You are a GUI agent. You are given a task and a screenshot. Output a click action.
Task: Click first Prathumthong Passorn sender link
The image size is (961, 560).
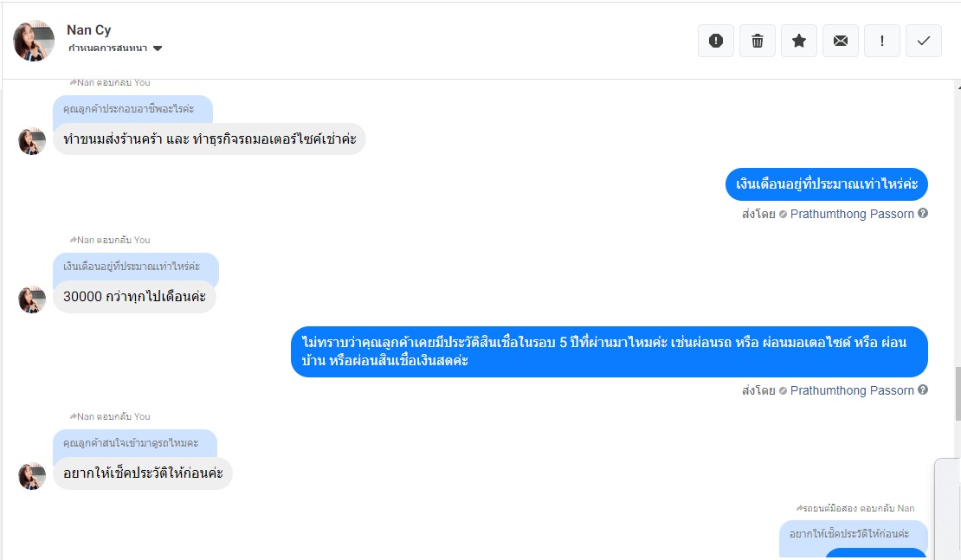pyautogui.click(x=852, y=214)
